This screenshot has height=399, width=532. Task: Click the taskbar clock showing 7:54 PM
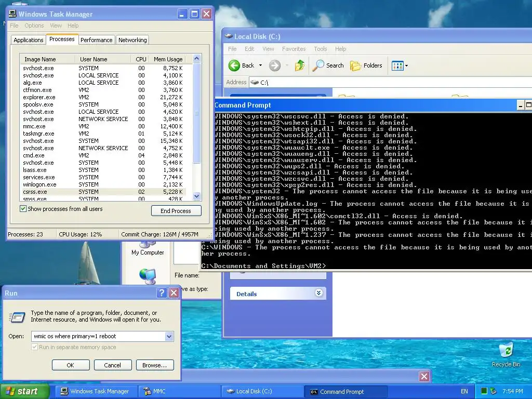click(512, 391)
